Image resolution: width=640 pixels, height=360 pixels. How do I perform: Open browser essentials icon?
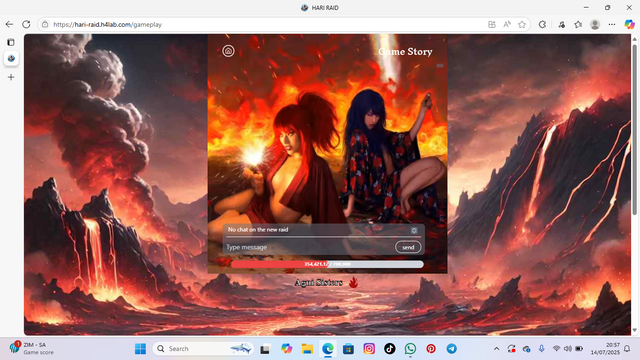click(x=562, y=24)
